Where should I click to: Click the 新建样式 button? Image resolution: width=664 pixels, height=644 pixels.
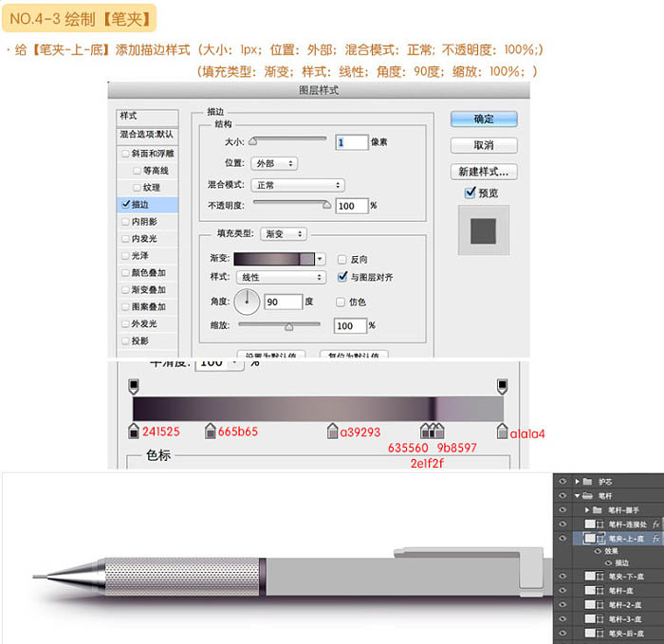click(484, 172)
